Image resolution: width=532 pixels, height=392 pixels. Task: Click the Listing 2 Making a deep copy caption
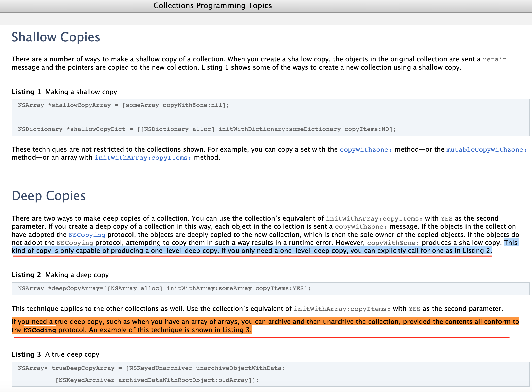60,275
